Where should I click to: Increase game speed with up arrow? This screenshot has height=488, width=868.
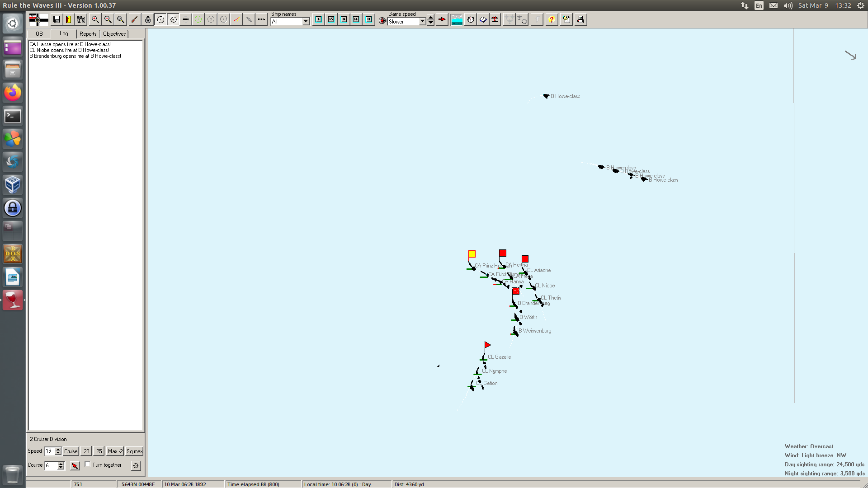coord(431,18)
